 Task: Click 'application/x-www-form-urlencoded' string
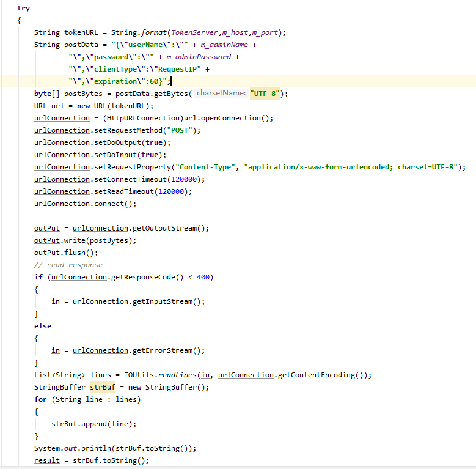(x=318, y=167)
